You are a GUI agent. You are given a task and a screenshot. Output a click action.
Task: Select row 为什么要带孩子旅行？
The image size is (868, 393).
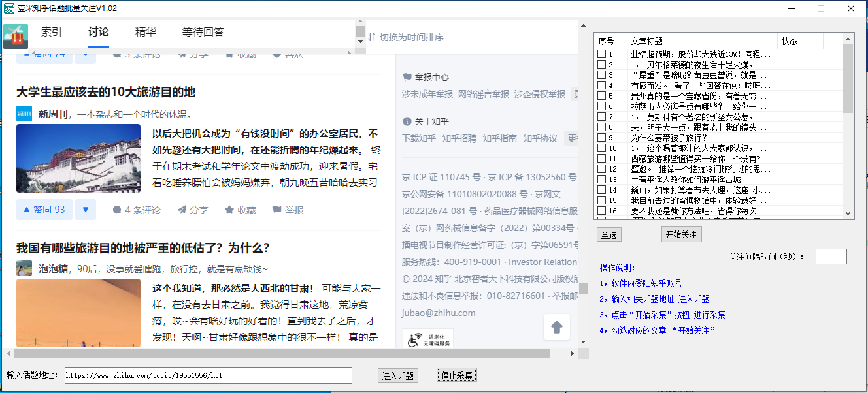pos(718,138)
